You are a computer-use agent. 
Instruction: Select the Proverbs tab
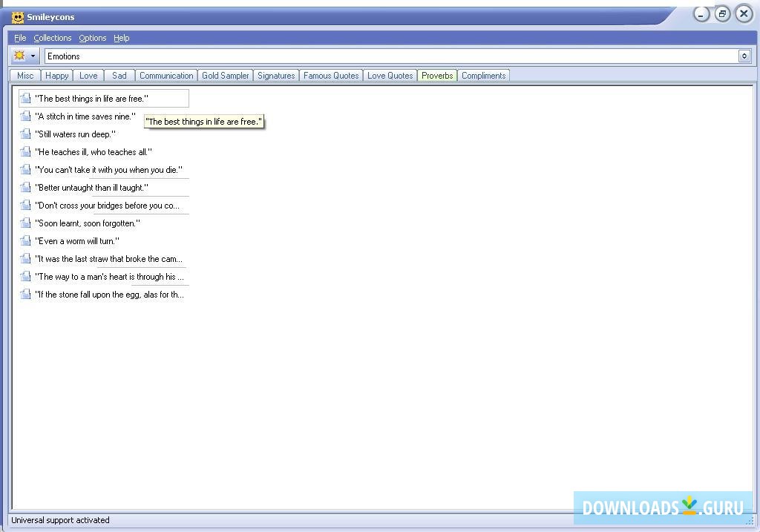point(437,76)
